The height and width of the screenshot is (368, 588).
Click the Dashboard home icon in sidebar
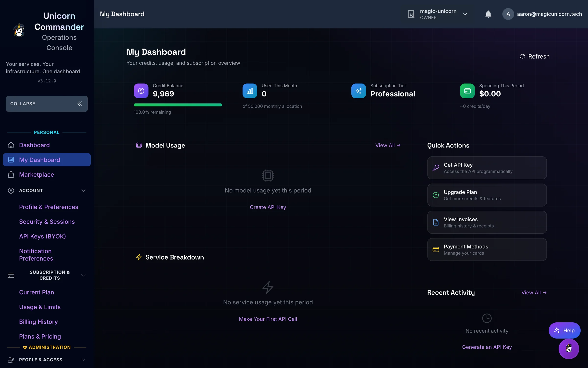(x=11, y=145)
